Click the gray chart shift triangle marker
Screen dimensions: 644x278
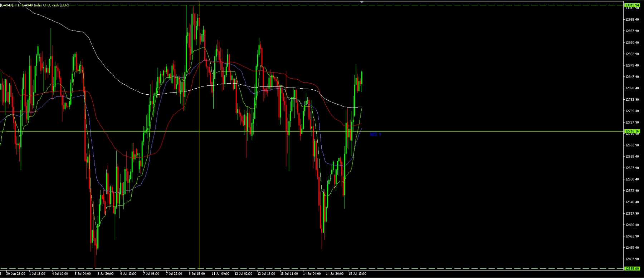point(362,2)
